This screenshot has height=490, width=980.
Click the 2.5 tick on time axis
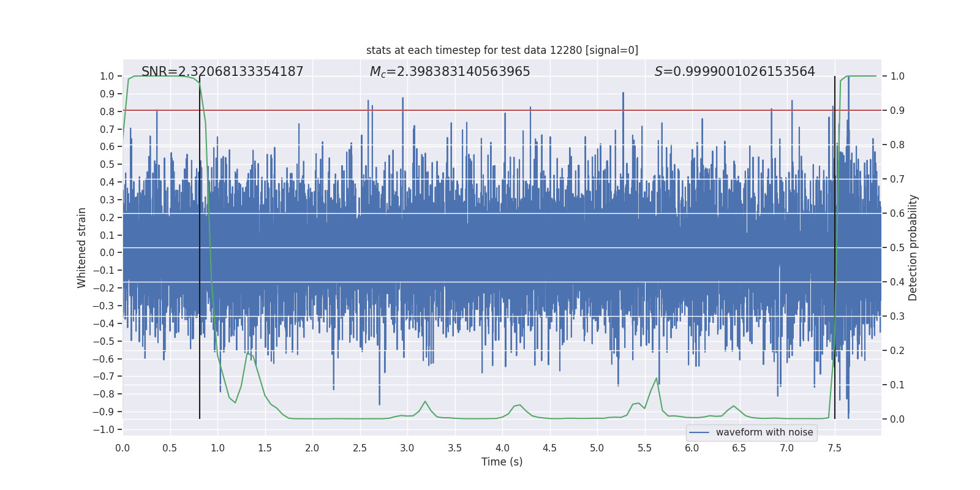(360, 448)
